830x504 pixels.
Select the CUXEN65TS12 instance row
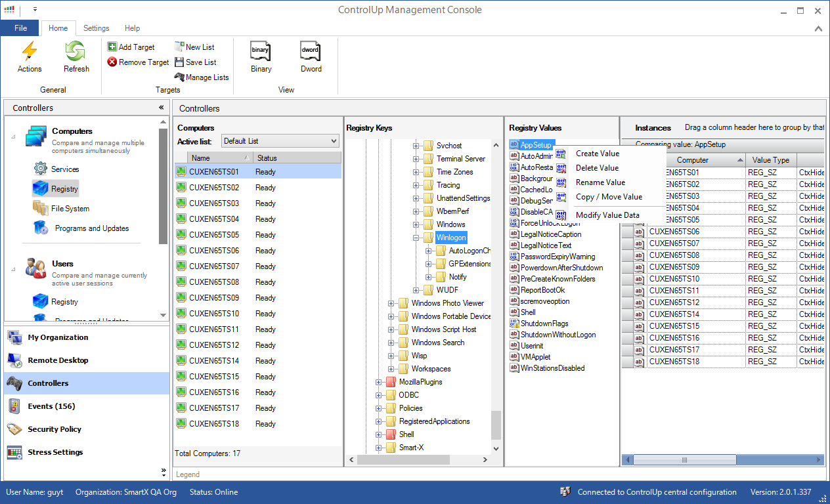(x=722, y=303)
